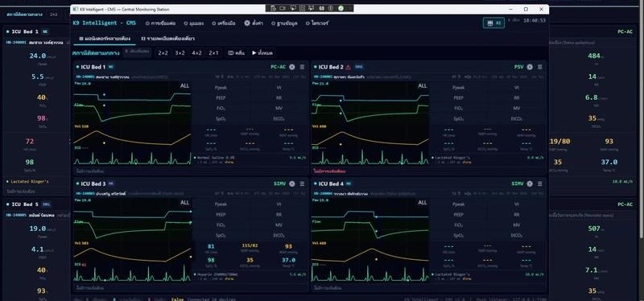Open the ICU Bed 2 settings gear
Screen dimensions: 644x301
coord(530,67)
